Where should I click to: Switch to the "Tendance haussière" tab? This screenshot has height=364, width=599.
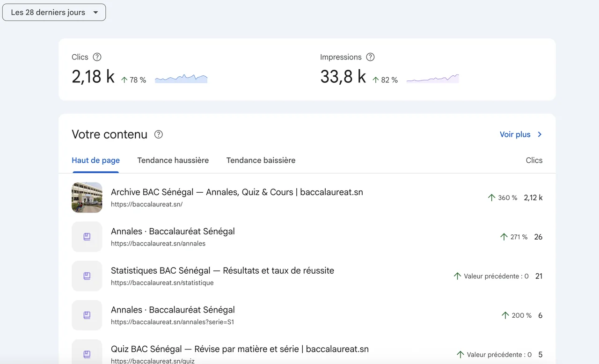pyautogui.click(x=173, y=160)
